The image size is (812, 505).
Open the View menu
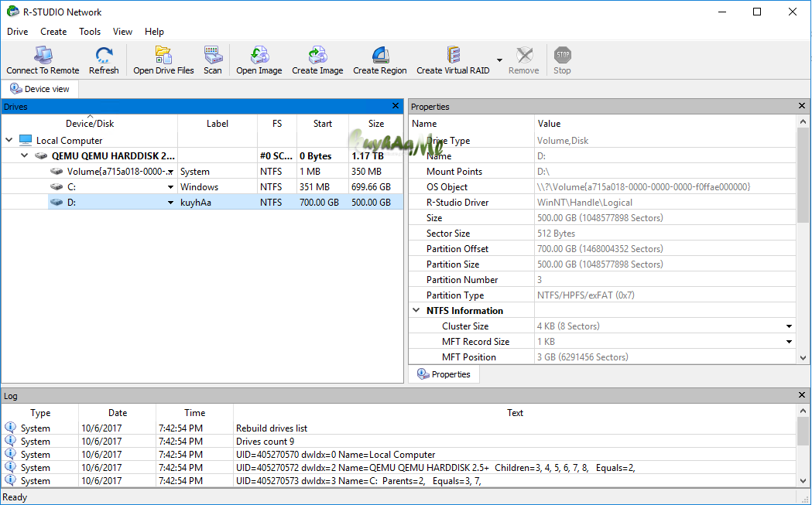[x=122, y=32]
